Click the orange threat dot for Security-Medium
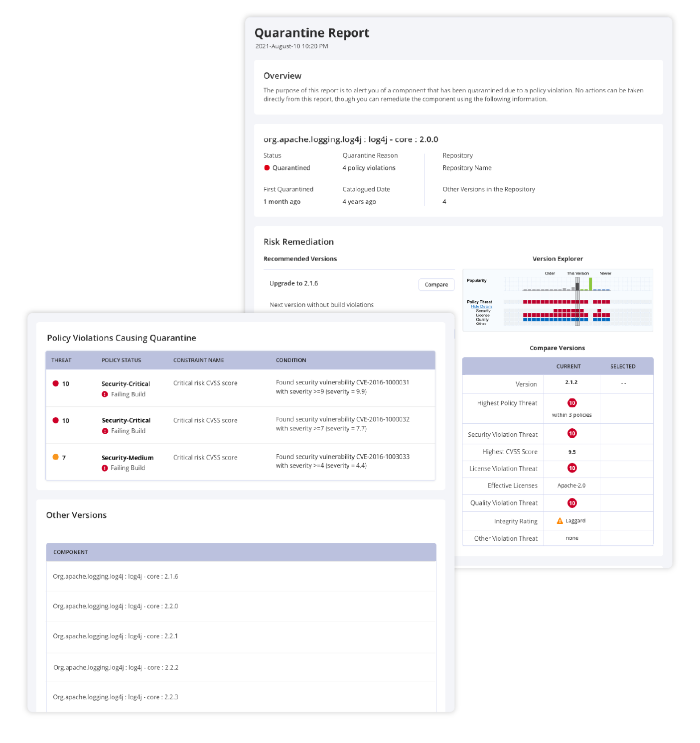The width and height of the screenshot is (700, 743). tap(56, 457)
